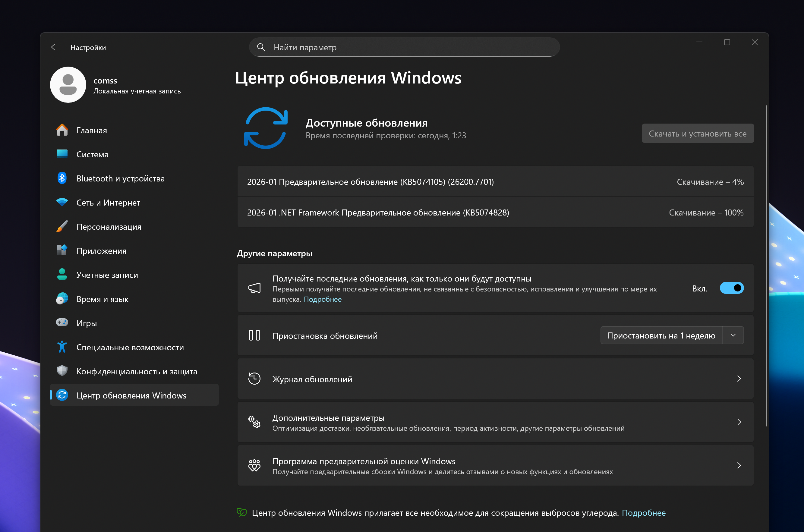
Task: Click the Wi-Fi network icon in sidebar
Action: 62,202
